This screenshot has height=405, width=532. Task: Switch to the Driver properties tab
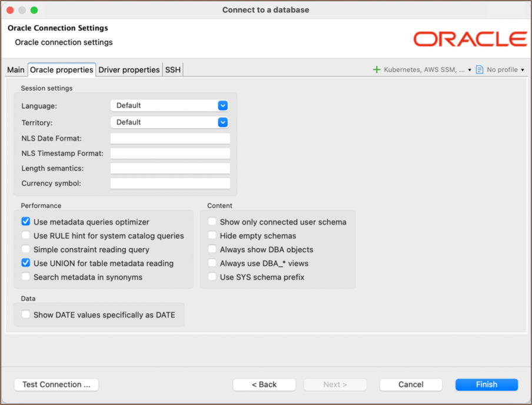point(129,69)
